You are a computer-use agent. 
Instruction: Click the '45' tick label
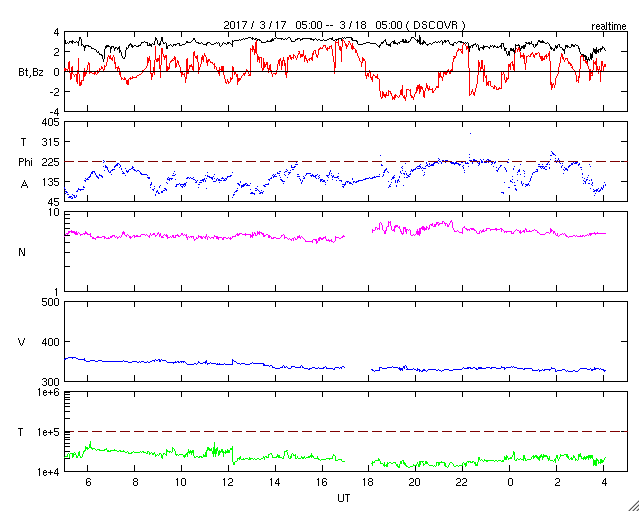tap(54, 202)
